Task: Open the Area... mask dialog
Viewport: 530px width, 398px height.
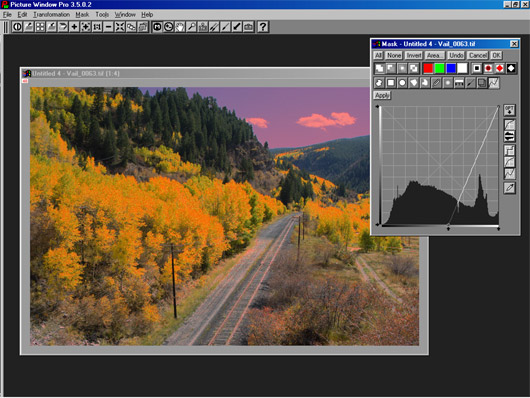Action: click(434, 55)
